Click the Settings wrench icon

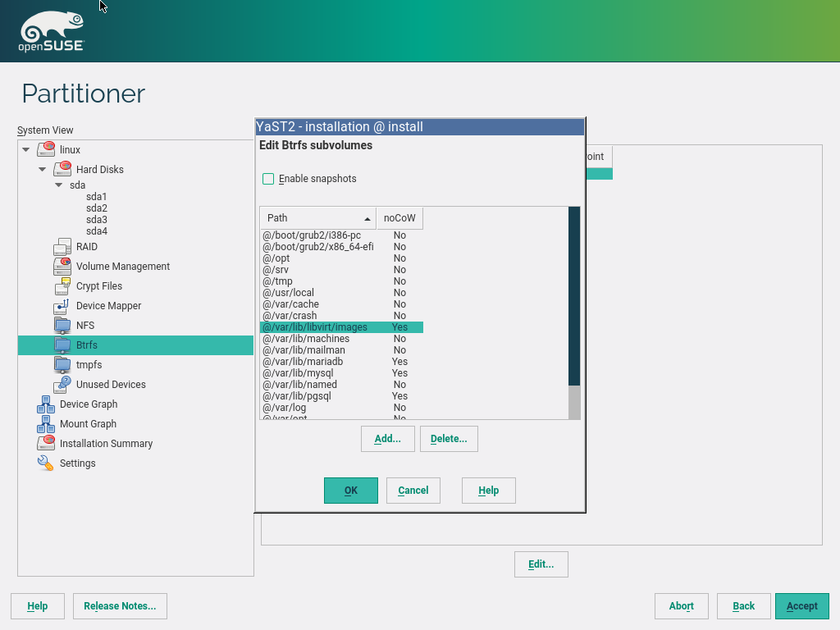click(x=46, y=463)
